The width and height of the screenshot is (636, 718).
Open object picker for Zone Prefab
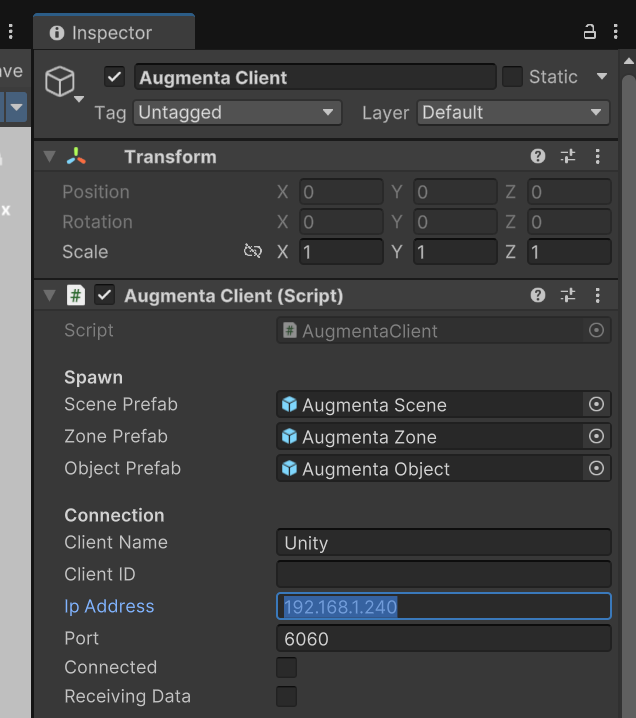coord(596,437)
